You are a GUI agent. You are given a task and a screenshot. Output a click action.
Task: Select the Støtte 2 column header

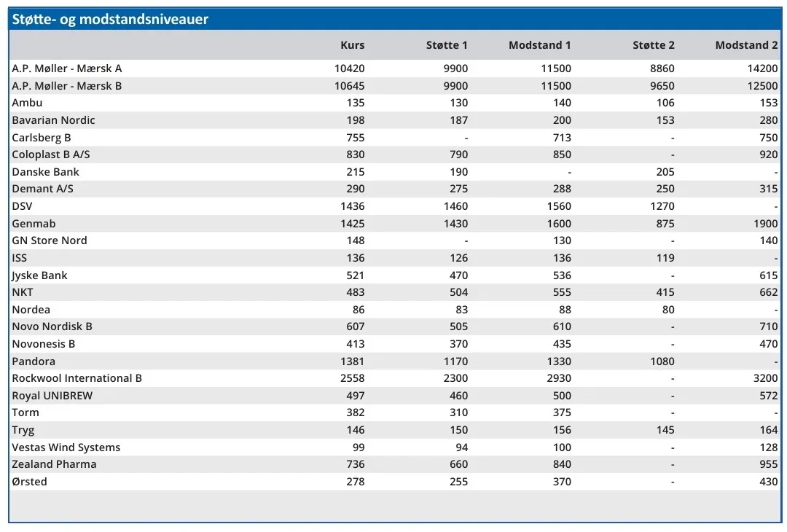[653, 45]
